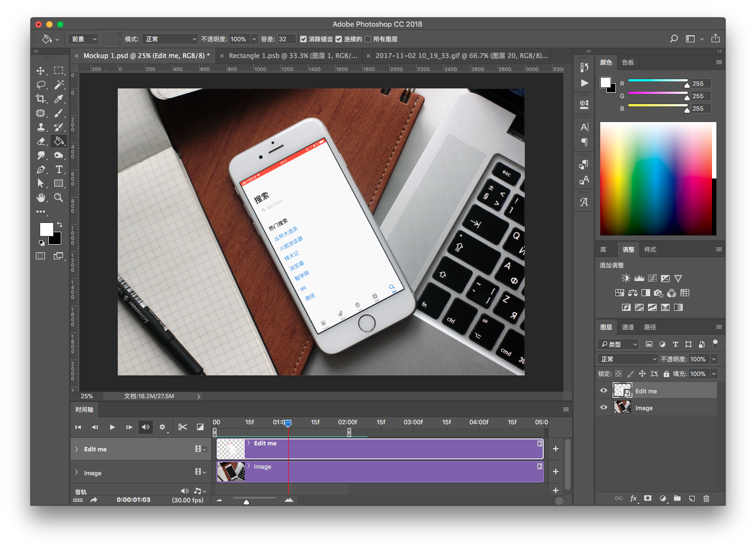Open the 模式 blend mode dropdown
756x549 pixels.
170,39
